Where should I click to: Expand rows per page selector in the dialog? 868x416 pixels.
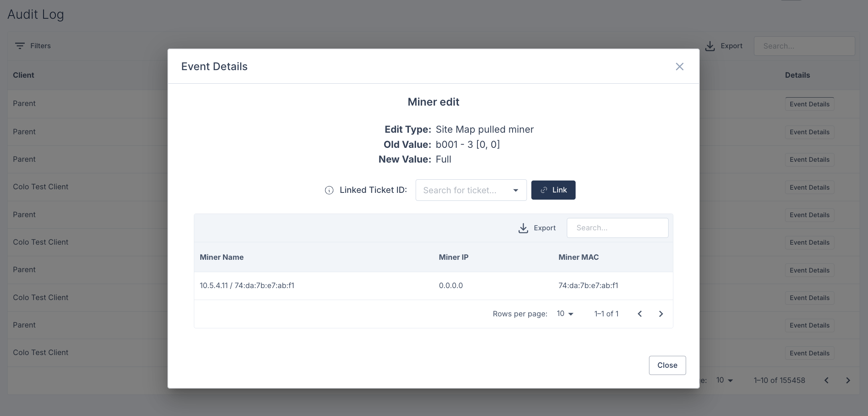pos(565,314)
